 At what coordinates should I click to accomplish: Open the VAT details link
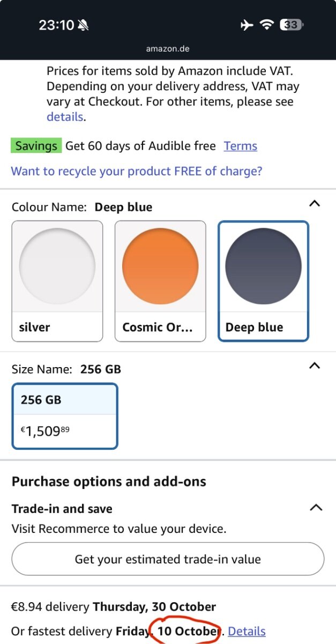click(65, 116)
